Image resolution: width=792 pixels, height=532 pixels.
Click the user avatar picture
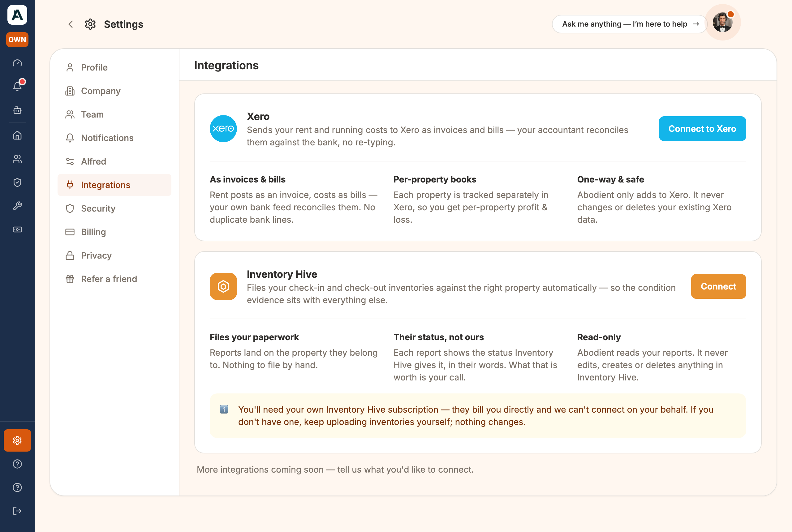tap(722, 22)
